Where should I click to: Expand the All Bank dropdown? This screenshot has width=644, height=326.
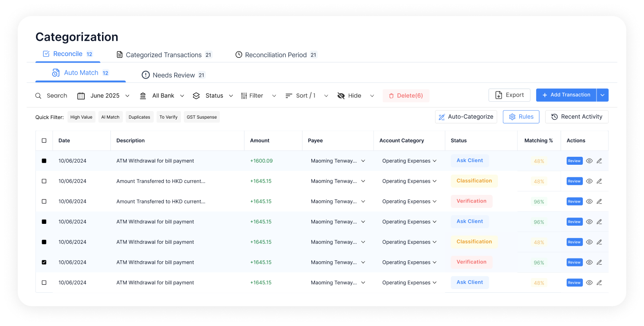pos(182,95)
